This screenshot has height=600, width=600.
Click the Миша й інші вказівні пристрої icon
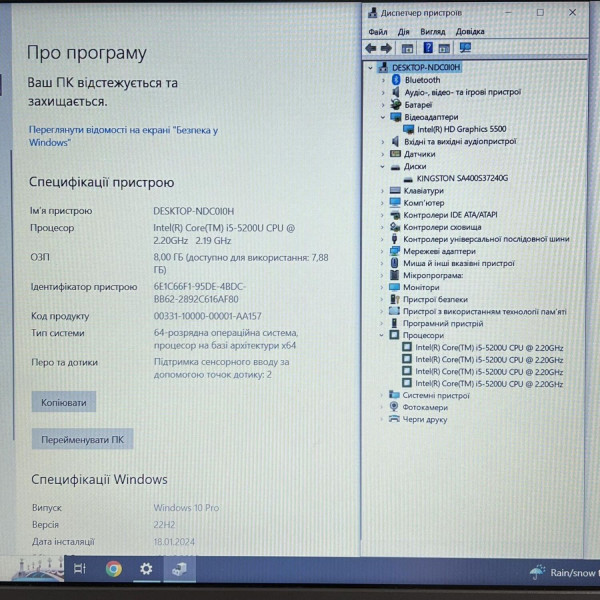pos(395,263)
